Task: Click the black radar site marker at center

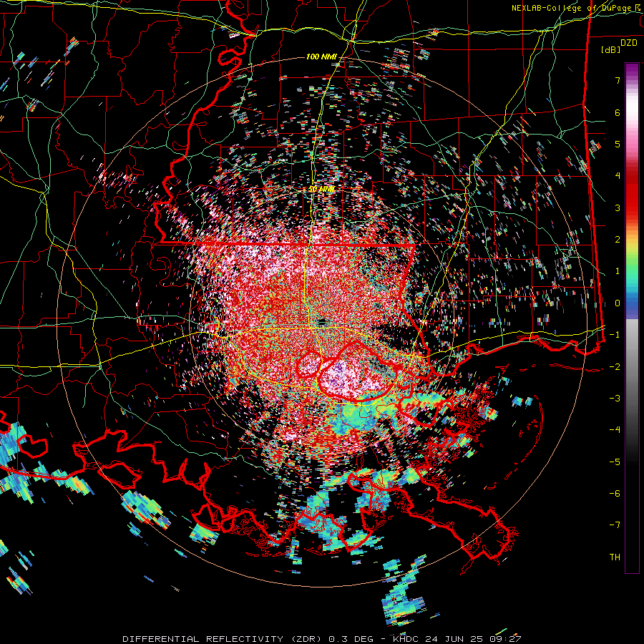Action: point(322,321)
